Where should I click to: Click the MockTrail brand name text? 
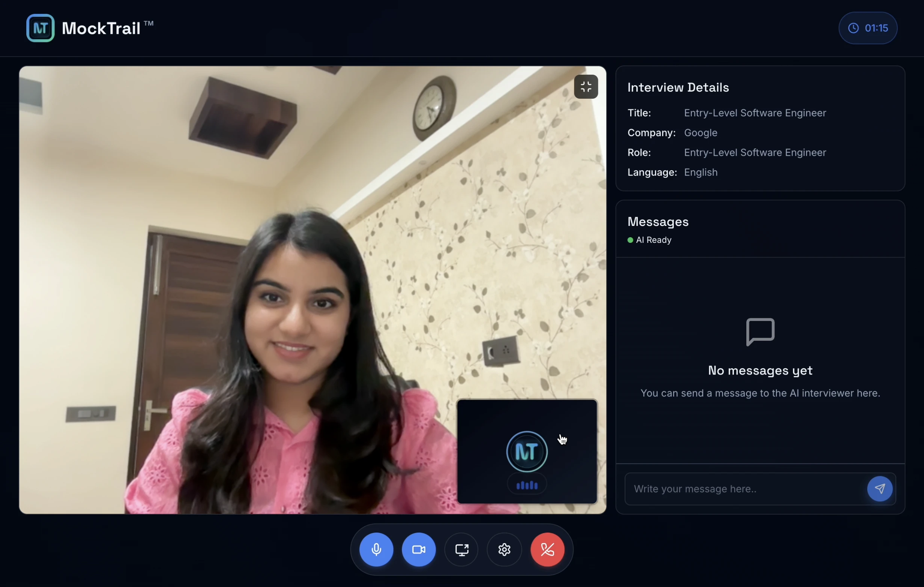tap(101, 29)
